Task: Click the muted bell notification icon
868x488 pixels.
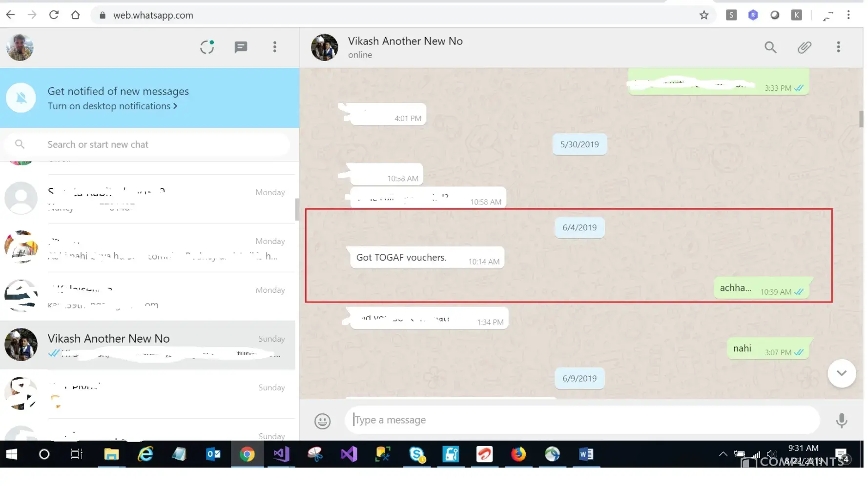Action: coord(21,98)
